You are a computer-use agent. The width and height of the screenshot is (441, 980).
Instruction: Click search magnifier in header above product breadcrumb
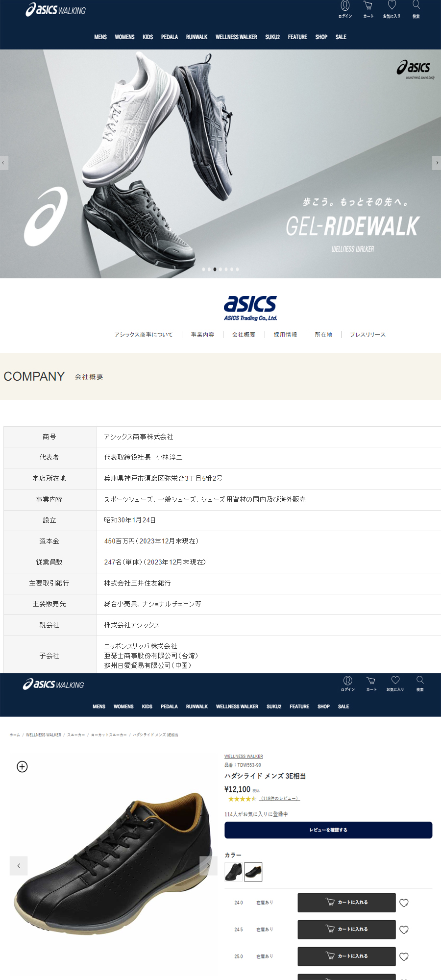pyautogui.click(x=420, y=684)
